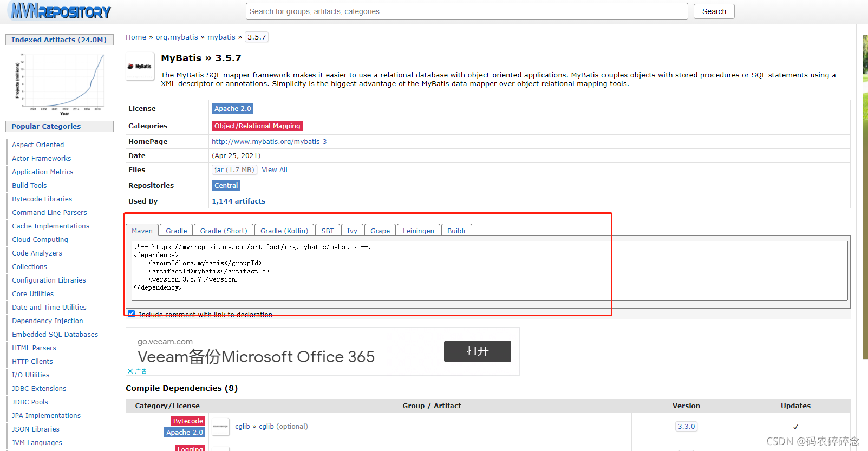868x451 pixels.
Task: Open the cglib artifact link
Action: 266,427
